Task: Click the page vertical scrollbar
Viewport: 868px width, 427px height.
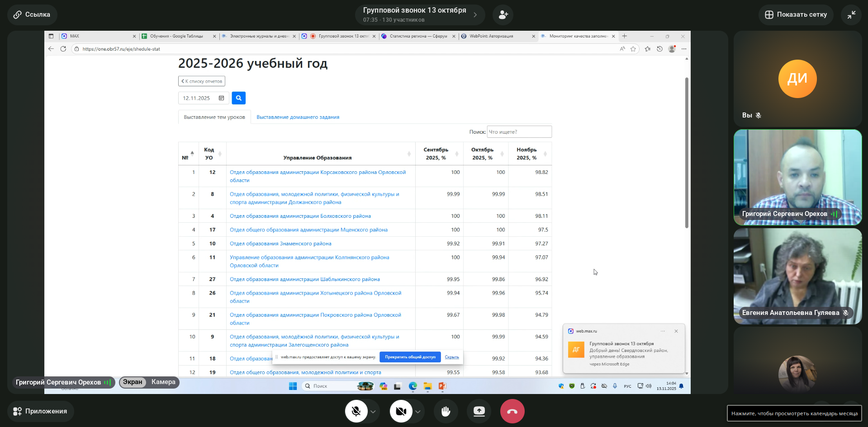Action: tap(687, 153)
